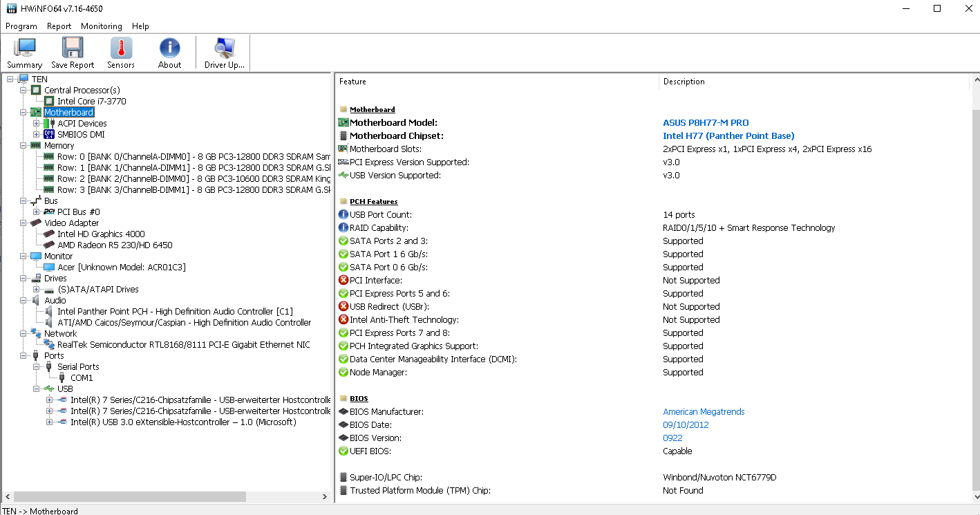Click the About info icon
The image size is (980, 515).
pos(169,53)
